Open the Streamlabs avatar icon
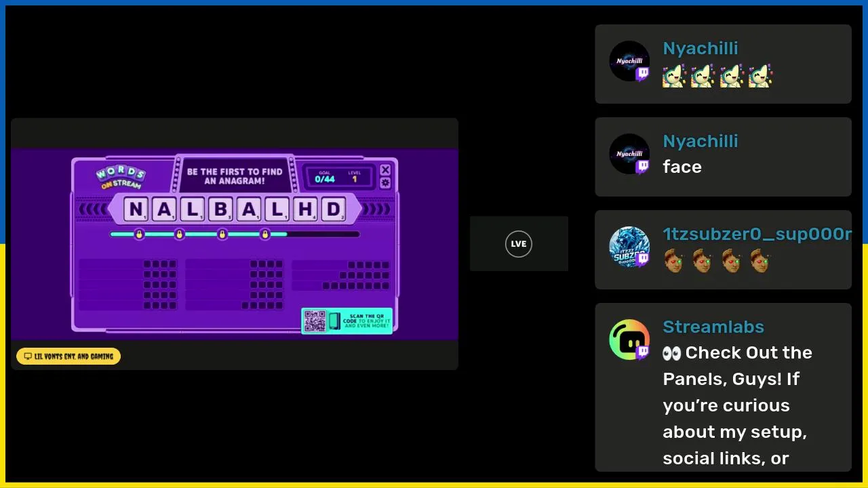This screenshot has height=488, width=868. (x=629, y=340)
